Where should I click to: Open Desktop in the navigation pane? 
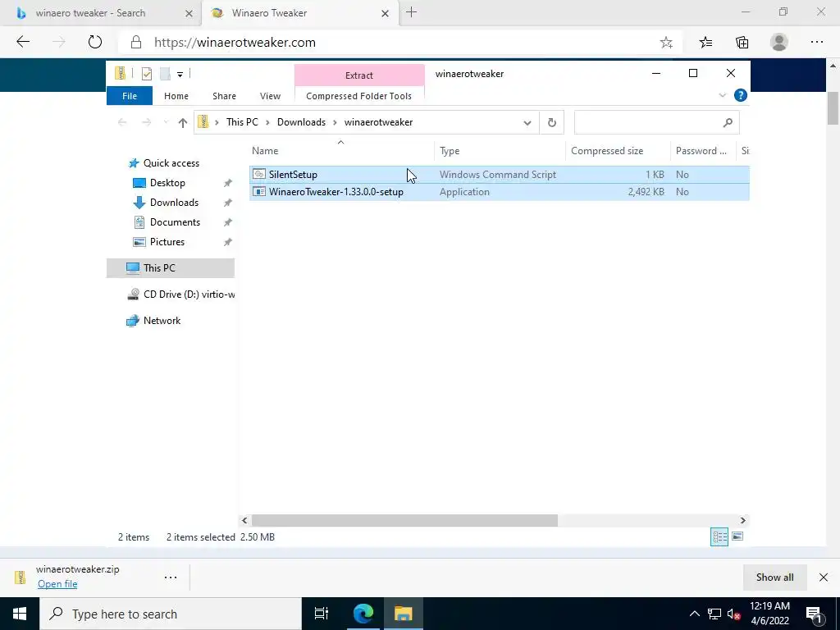[x=167, y=183]
